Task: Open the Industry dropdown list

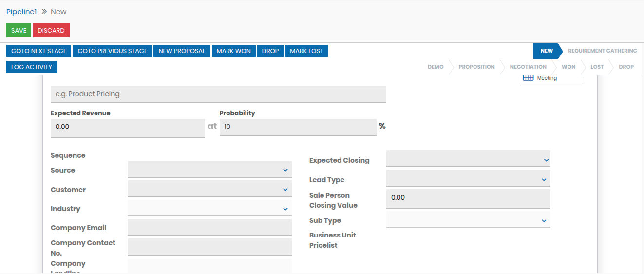Action: 209,209
